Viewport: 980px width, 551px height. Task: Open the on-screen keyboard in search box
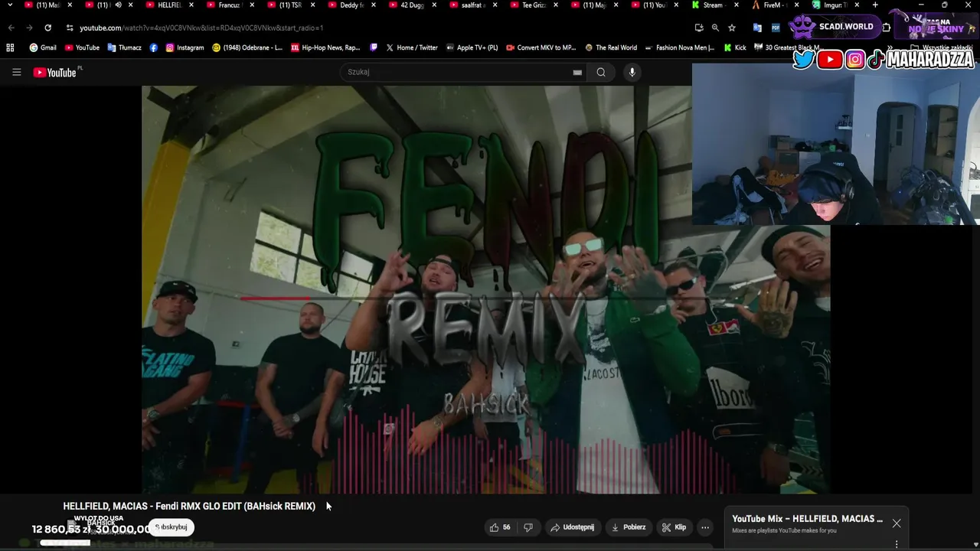(x=577, y=72)
